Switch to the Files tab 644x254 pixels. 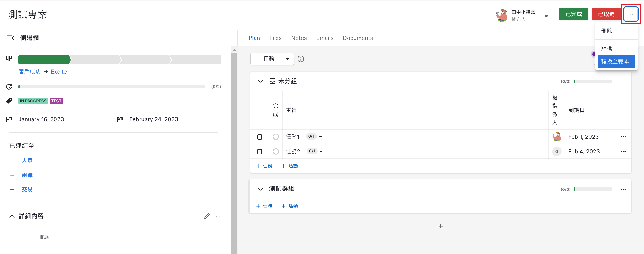coord(275,38)
